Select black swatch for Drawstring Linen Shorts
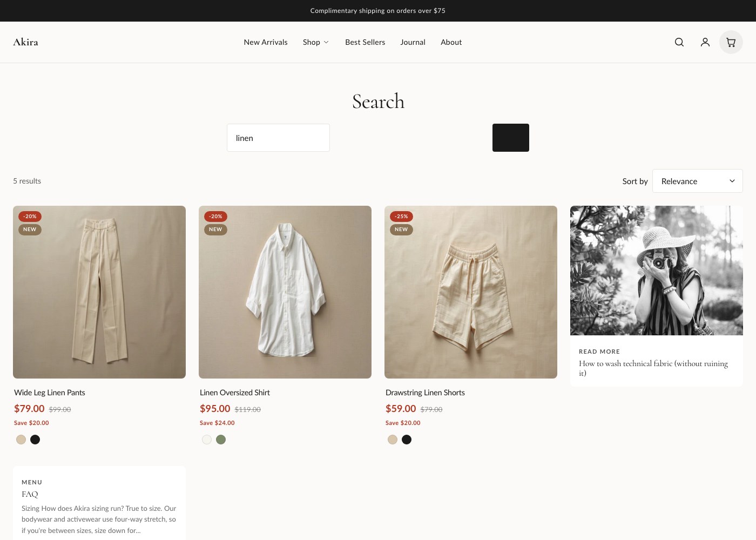Image resolution: width=756 pixels, height=540 pixels. coord(407,440)
